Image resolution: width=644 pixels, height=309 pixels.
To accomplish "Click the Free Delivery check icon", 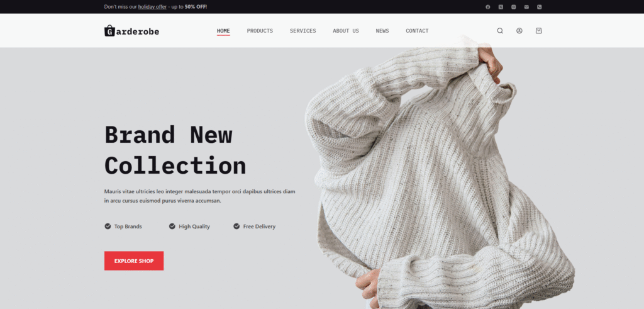I will click(236, 226).
